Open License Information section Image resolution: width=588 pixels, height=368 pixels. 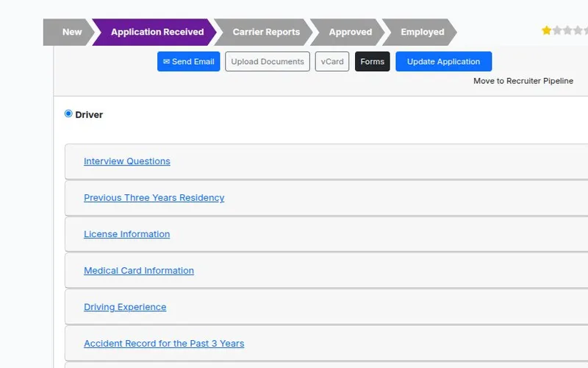[126, 234]
